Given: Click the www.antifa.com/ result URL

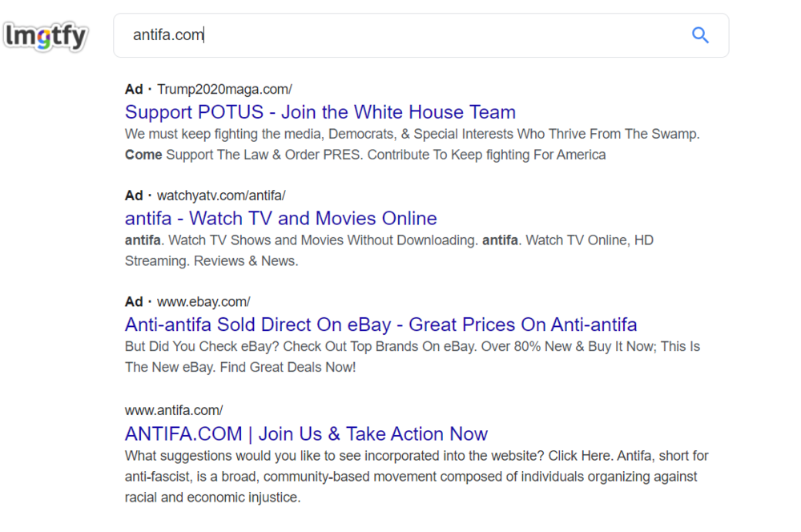Looking at the screenshot, I should click(x=174, y=410).
